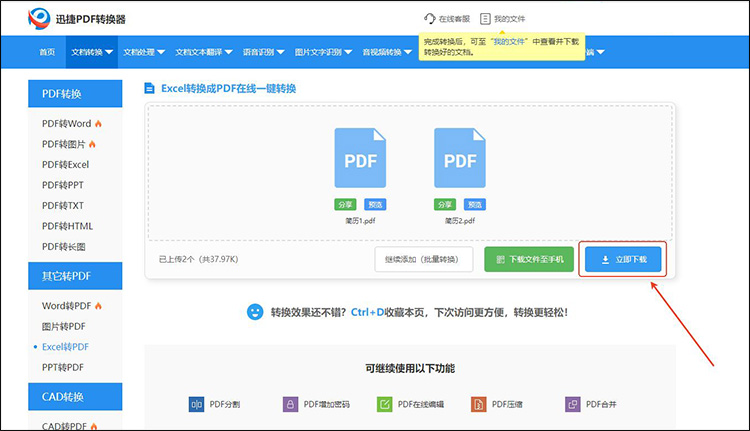
Task: Open 我的文件 document icon
Action: (x=485, y=19)
